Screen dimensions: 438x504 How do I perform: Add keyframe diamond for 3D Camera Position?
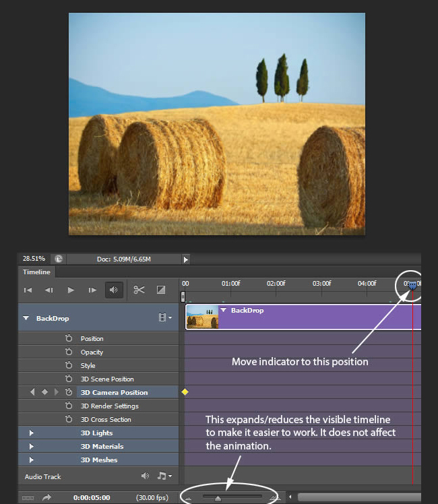point(44,392)
